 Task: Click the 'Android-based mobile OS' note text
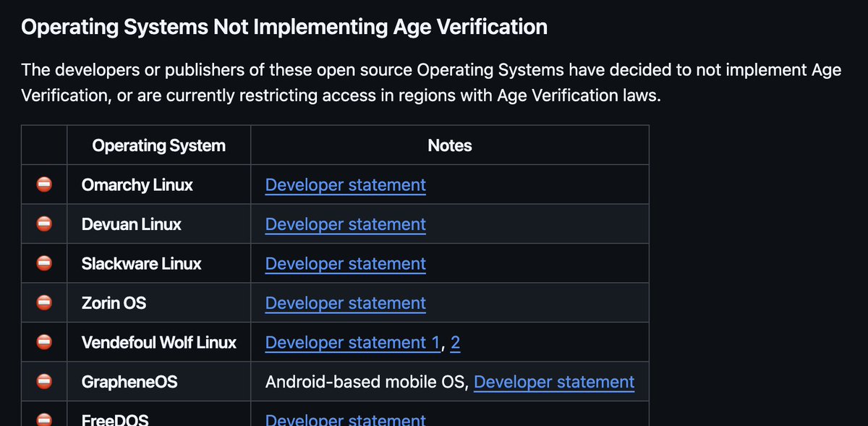click(x=367, y=382)
